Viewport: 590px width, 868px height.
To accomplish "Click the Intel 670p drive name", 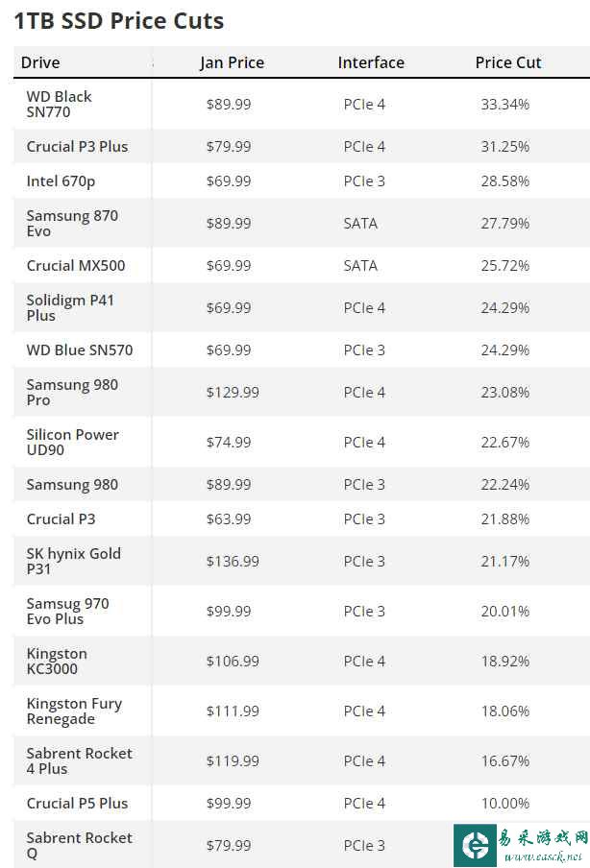I will (x=61, y=181).
